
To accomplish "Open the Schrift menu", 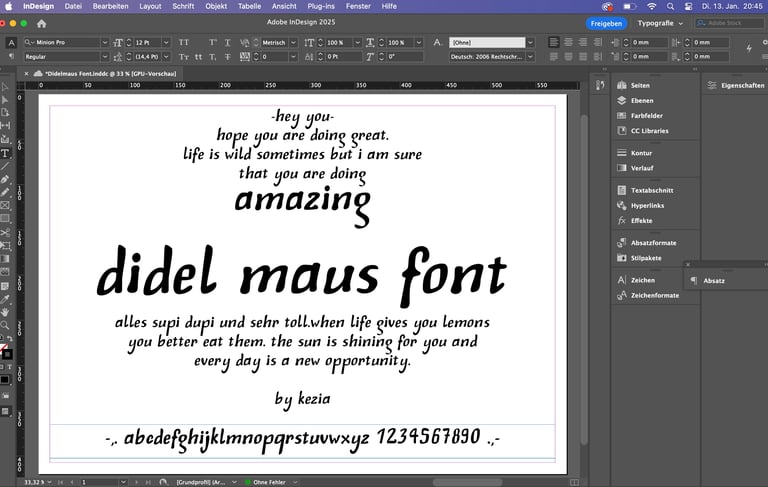I will click(183, 6).
